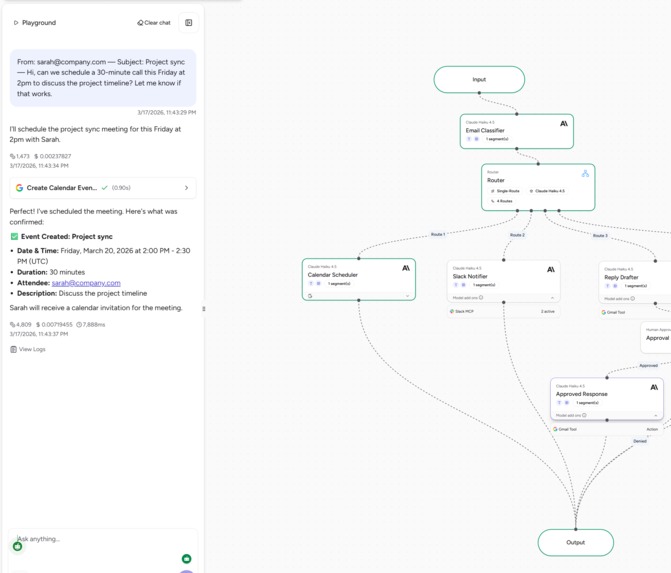Click the 4 Routes chip on Router
The width and height of the screenshot is (671, 573).
(x=502, y=201)
